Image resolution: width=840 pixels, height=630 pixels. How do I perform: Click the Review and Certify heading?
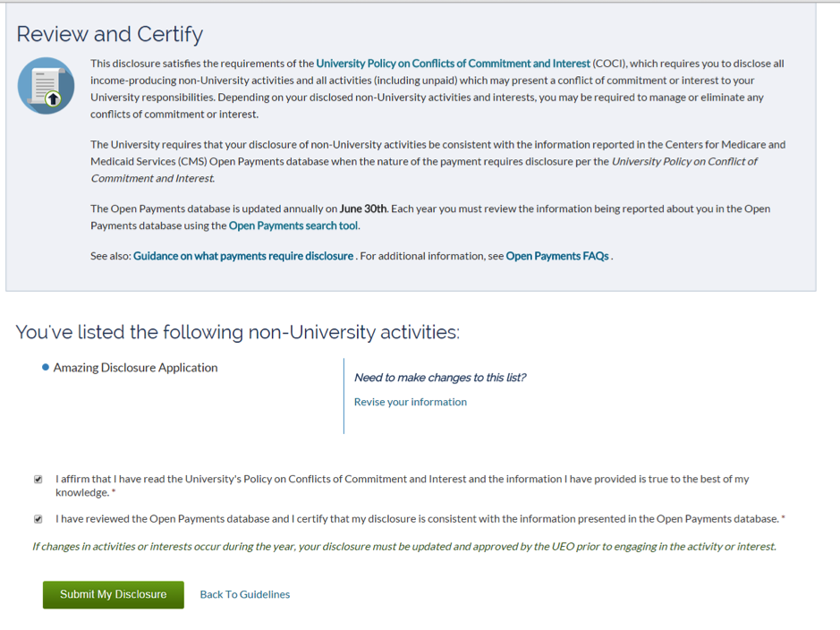point(110,34)
